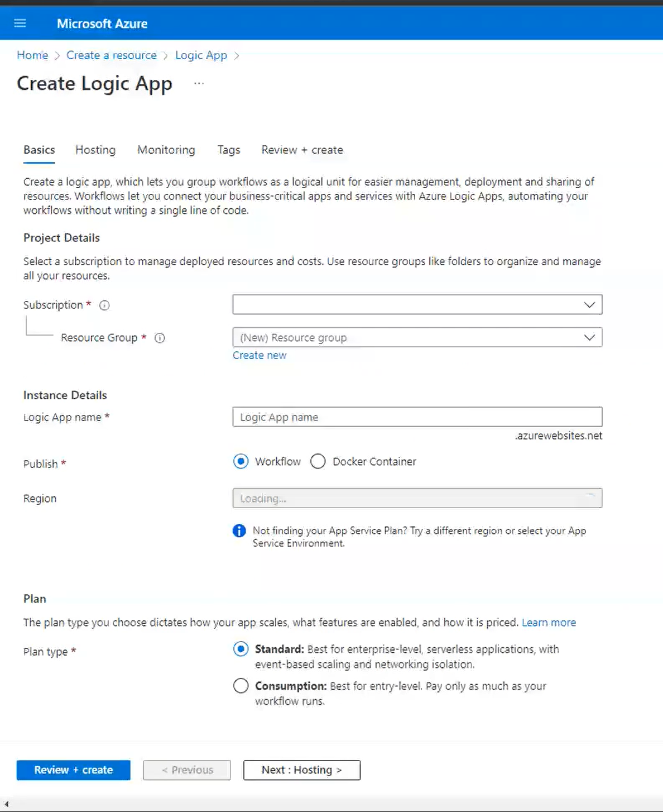The height and width of the screenshot is (812, 663).
Task: Click the ellipsis beside Create Logic App title
Action: click(x=199, y=83)
